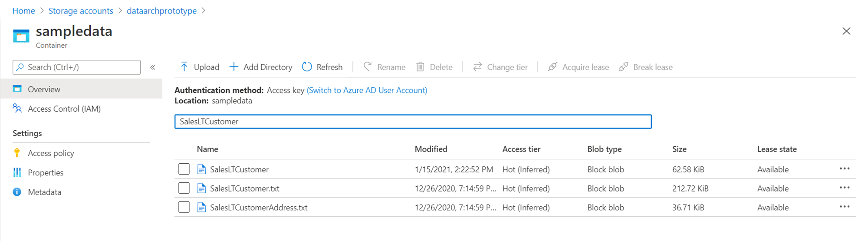
Task: Click the Change tier arrows icon
Action: [477, 67]
